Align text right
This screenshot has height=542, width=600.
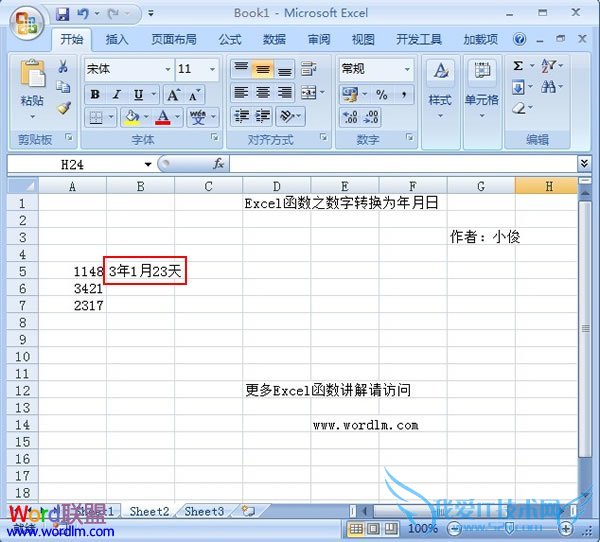pos(284,92)
